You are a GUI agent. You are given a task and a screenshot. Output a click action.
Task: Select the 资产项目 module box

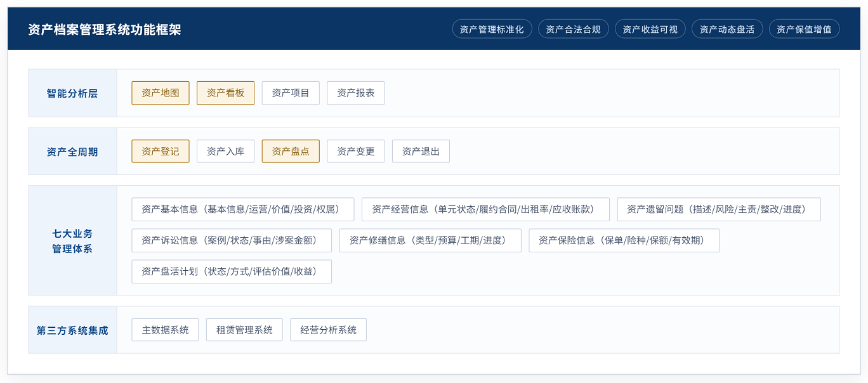pyautogui.click(x=291, y=93)
